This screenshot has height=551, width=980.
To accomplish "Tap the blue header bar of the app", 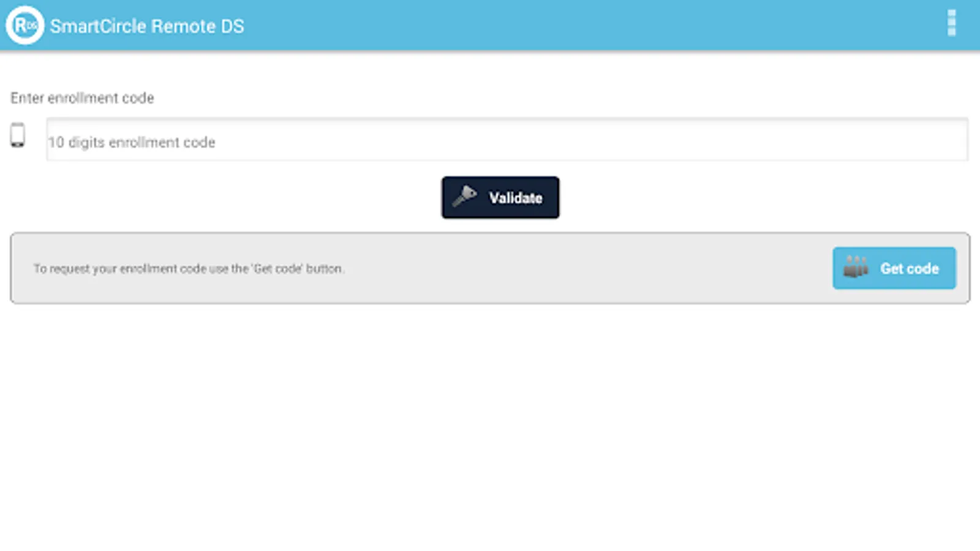I will [490, 26].
